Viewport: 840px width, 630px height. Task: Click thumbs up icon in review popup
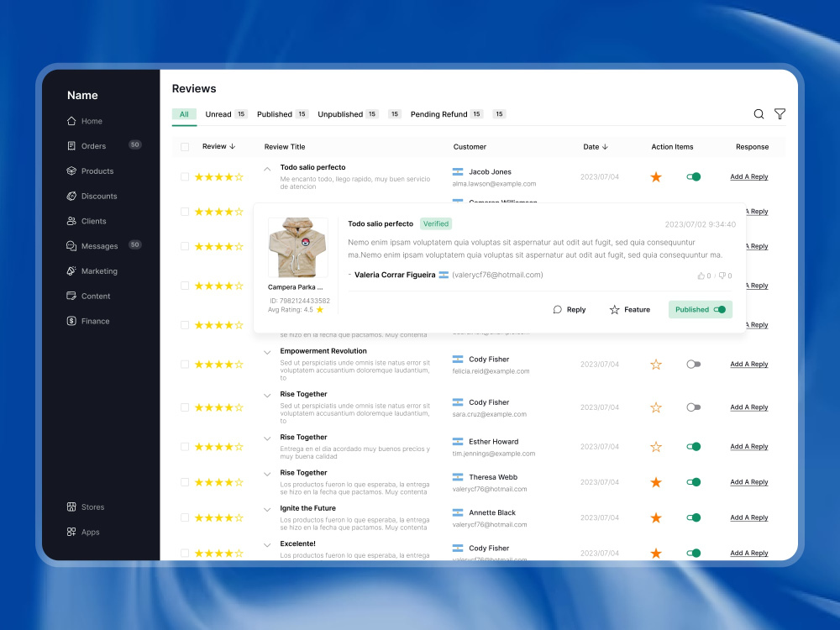(701, 276)
